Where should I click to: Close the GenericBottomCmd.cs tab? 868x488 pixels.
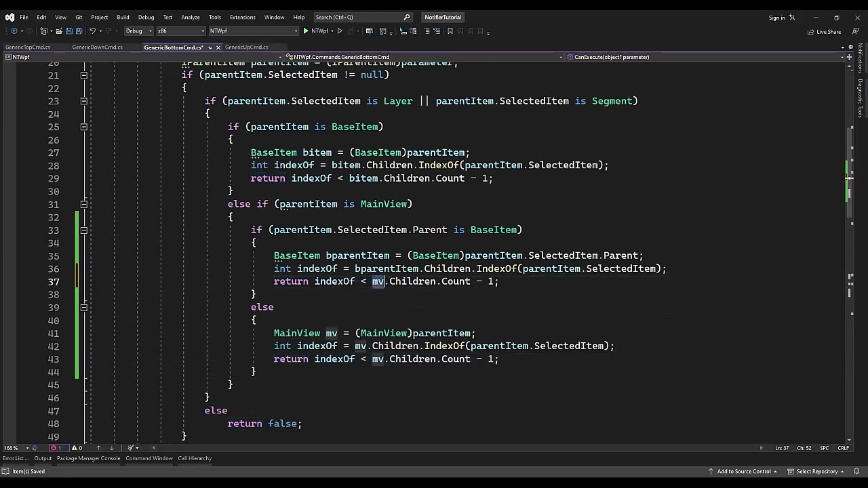[218, 47]
